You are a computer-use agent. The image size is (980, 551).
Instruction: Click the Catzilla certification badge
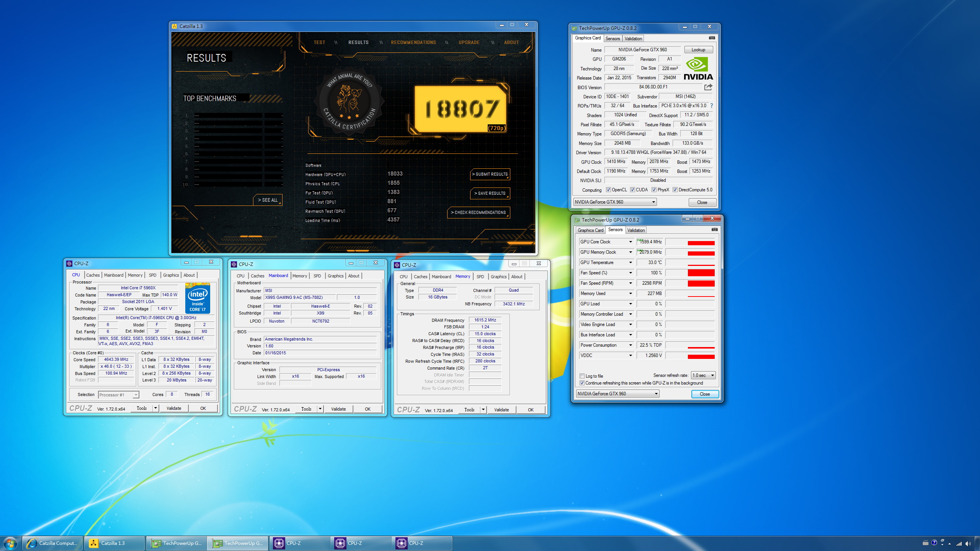tap(349, 101)
